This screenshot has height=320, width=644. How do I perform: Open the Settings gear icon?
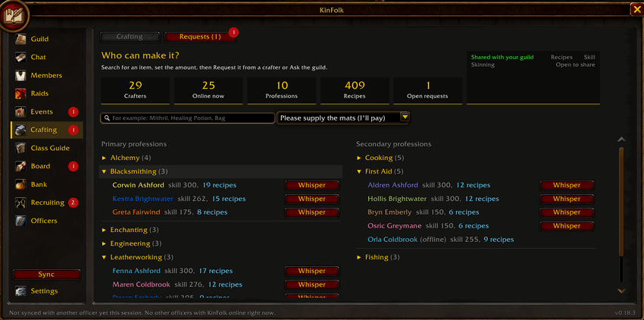21,290
